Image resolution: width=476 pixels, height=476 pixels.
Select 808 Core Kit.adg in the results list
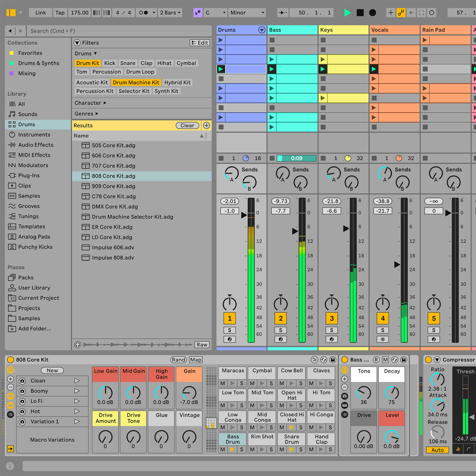(114, 176)
